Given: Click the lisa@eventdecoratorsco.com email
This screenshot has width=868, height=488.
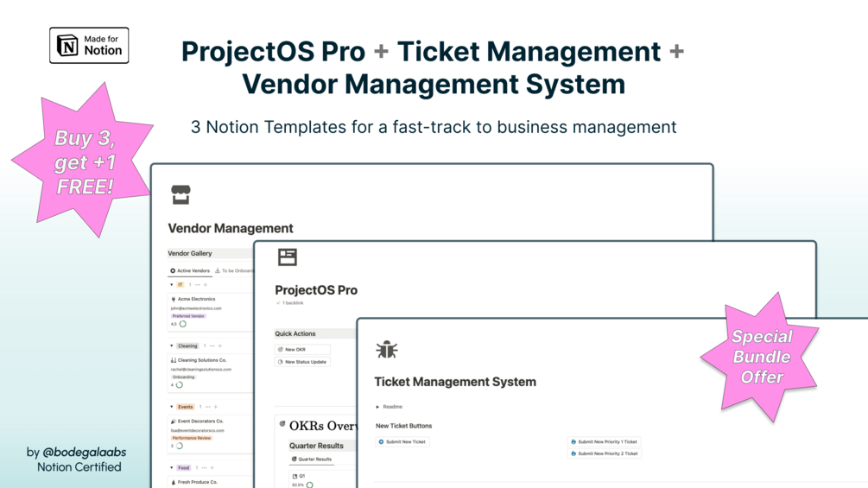Looking at the screenshot, I should [x=198, y=430].
